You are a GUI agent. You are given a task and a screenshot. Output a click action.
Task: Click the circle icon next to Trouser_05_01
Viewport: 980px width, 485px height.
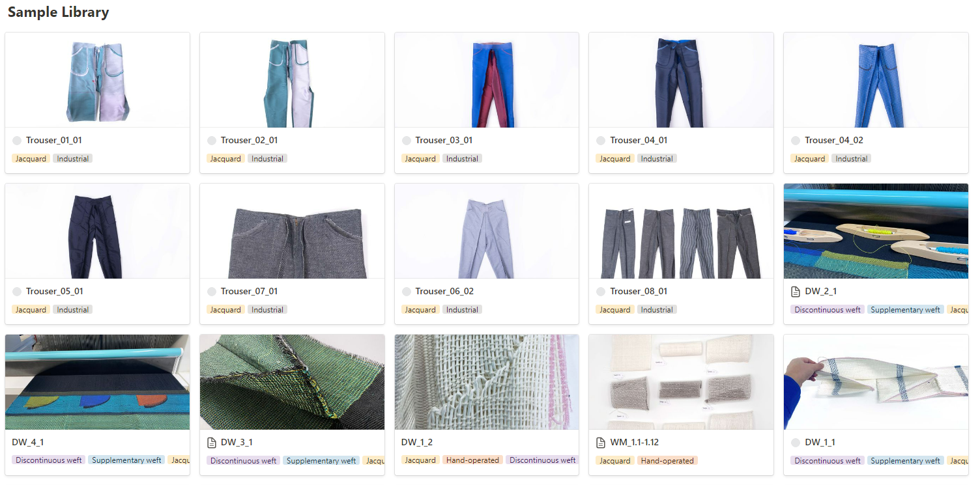tap(16, 292)
